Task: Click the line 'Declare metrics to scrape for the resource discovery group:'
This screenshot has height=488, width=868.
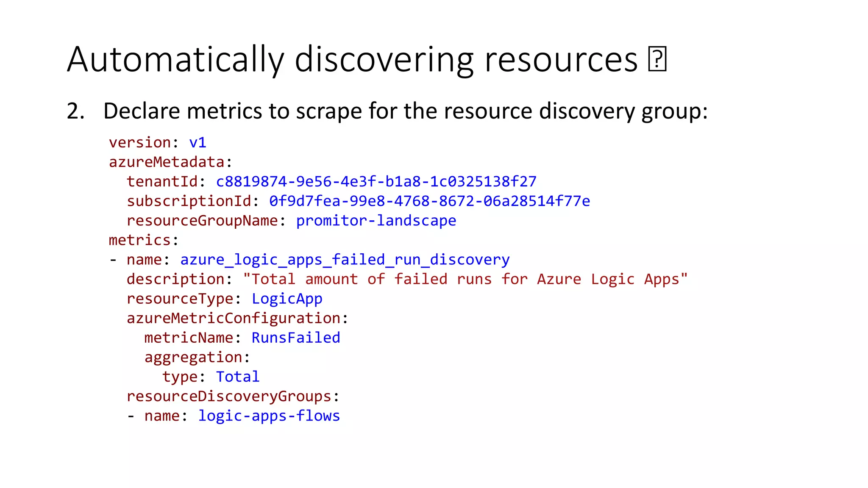Action: point(406,111)
